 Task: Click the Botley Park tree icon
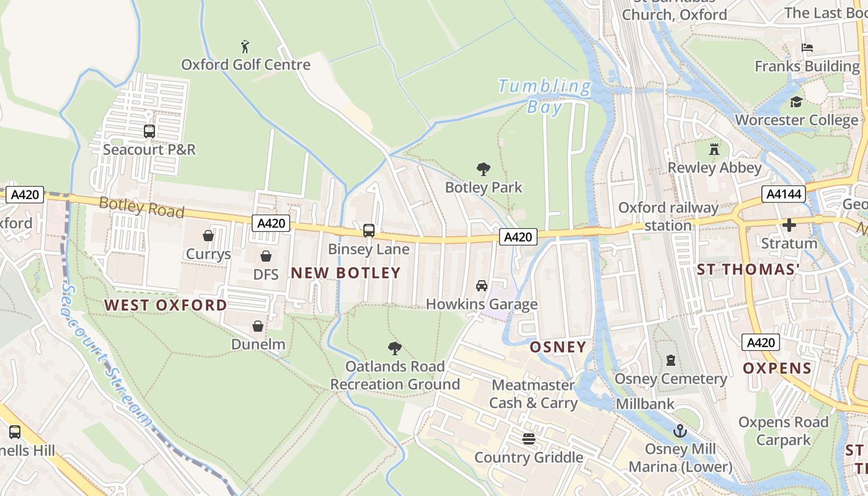point(484,169)
